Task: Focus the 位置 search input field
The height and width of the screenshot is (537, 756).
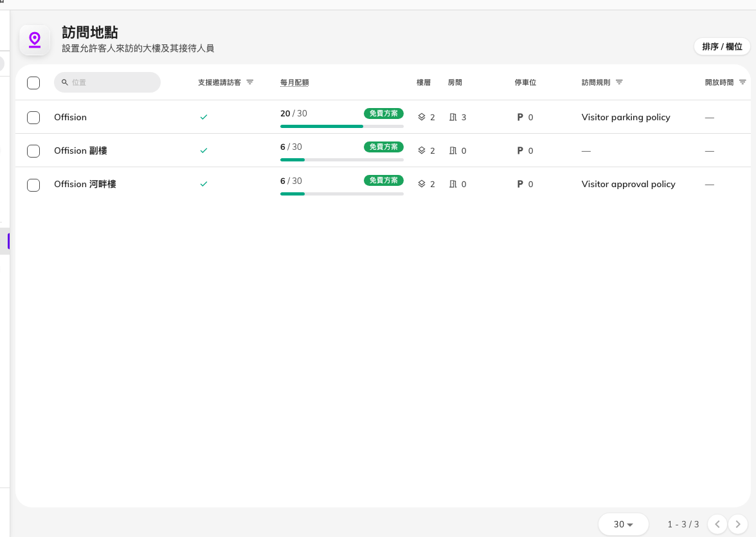Action: pos(107,82)
